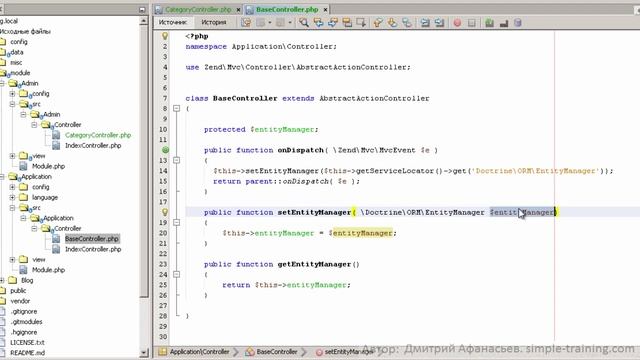Select IndexController.php under Application Controller folder
640x360 pixels.
tap(93, 249)
